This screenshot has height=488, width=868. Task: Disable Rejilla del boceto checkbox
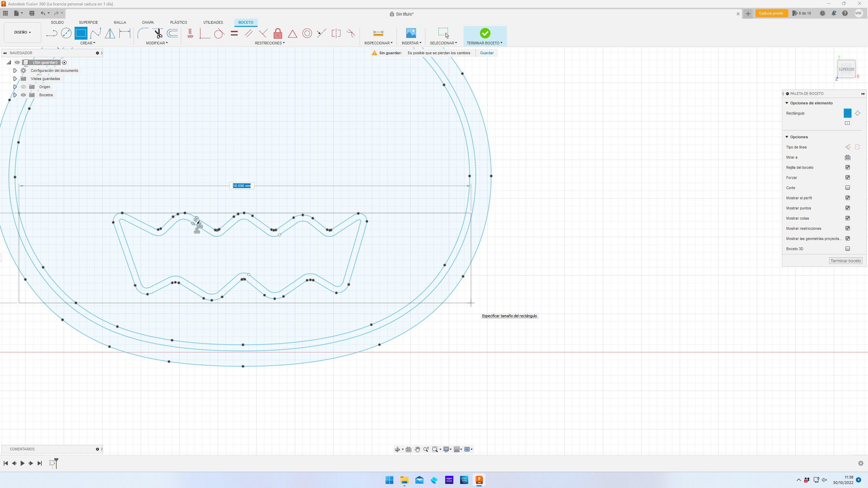click(848, 167)
